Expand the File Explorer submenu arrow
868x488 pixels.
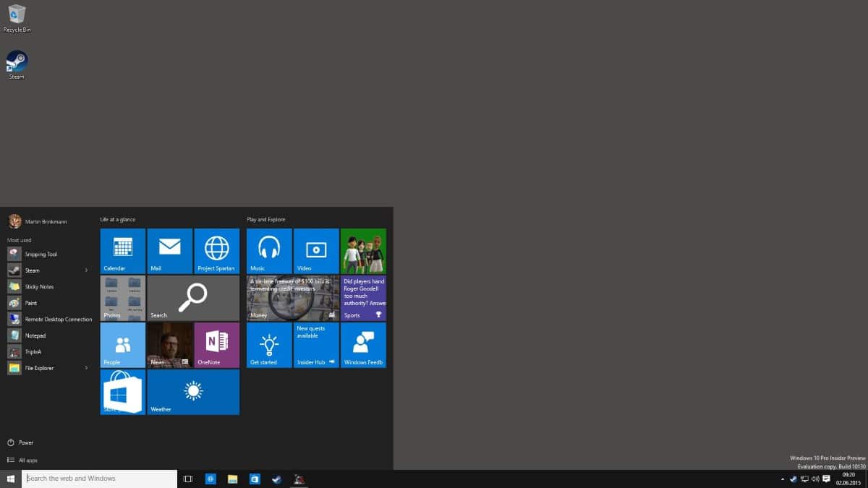85,368
